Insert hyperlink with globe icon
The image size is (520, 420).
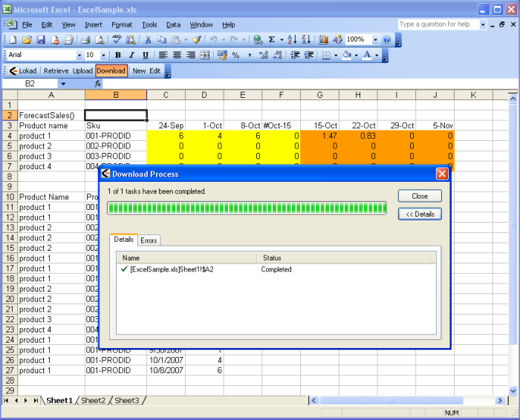[x=258, y=40]
